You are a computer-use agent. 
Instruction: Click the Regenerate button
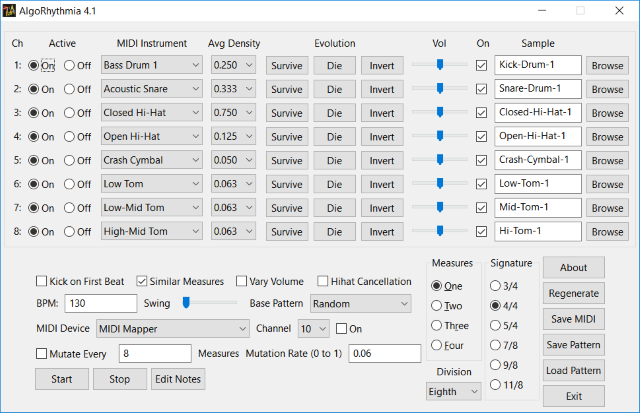point(573,294)
